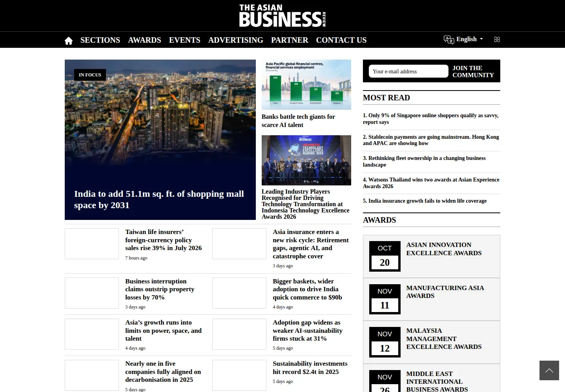565x392 pixels.
Task: Open Malaysia Management Excellence Awards event
Action: (x=444, y=339)
